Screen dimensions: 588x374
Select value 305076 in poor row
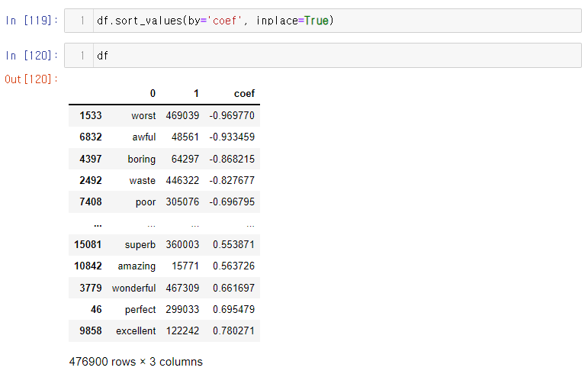click(182, 202)
